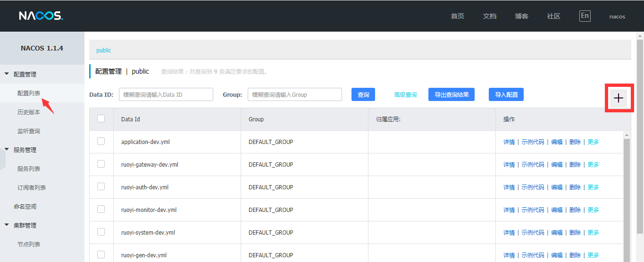Go to 首页 in top navigation

458,16
